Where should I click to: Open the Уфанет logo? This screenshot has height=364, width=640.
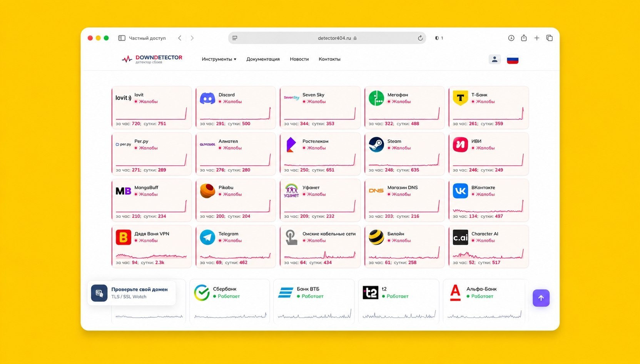(291, 191)
